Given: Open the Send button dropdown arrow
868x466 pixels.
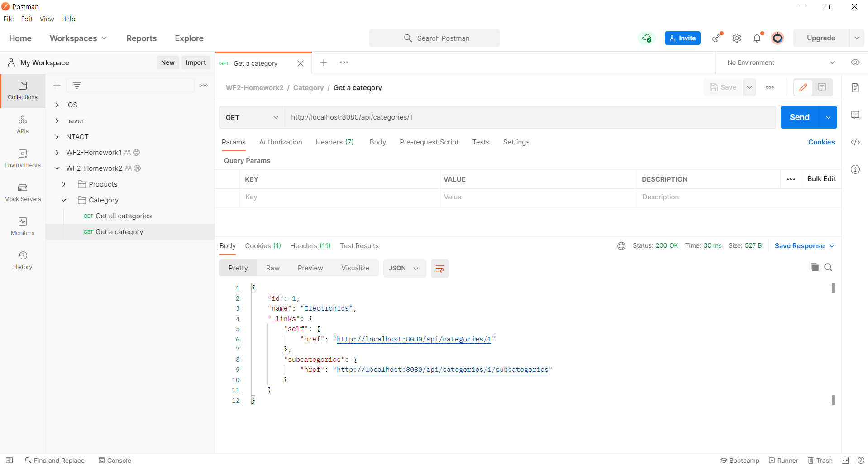Looking at the screenshot, I should coord(828,117).
